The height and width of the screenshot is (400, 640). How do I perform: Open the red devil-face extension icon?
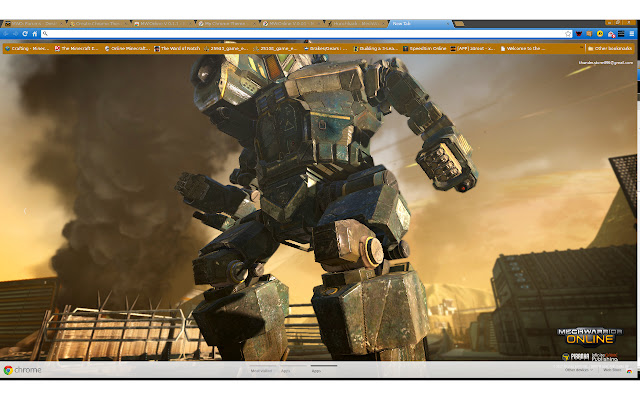click(579, 34)
